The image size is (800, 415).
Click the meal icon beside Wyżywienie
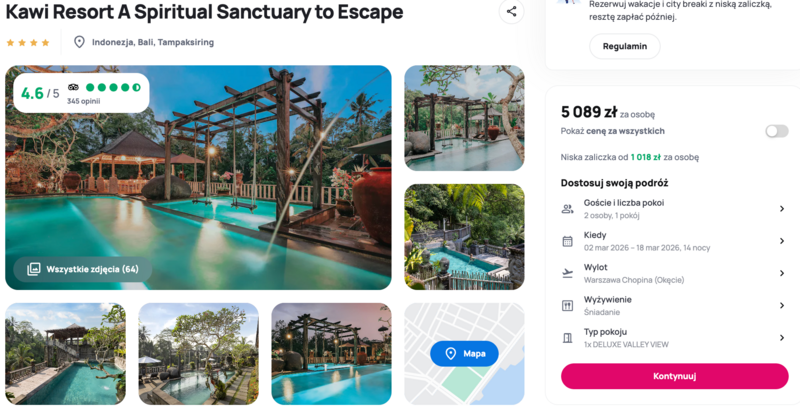tap(568, 305)
